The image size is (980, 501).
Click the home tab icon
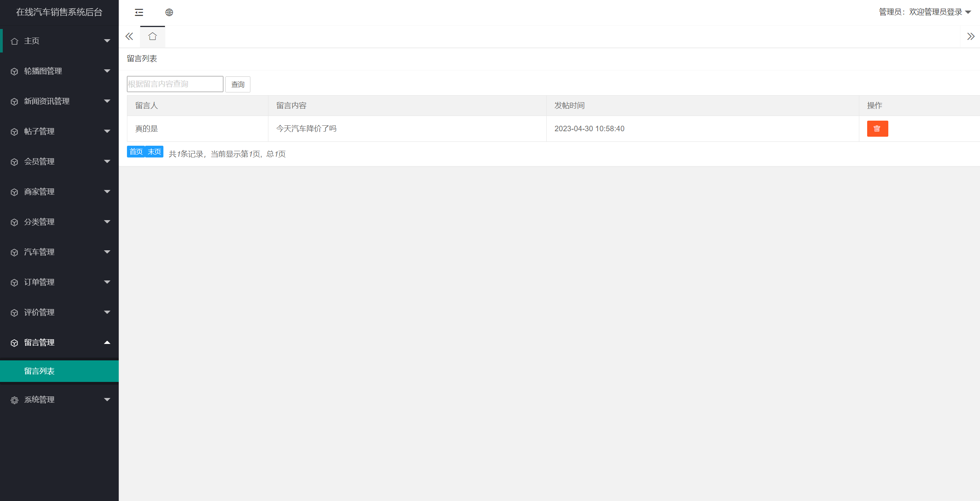pyautogui.click(x=152, y=37)
